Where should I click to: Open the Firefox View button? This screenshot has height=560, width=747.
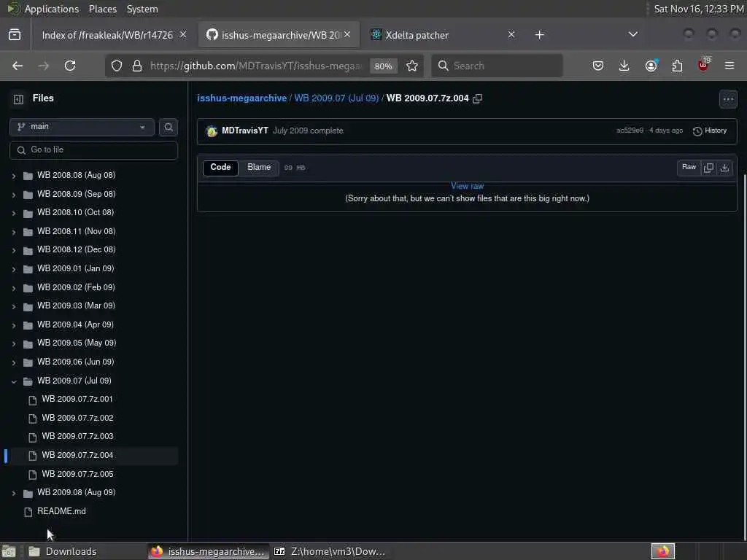click(x=15, y=35)
